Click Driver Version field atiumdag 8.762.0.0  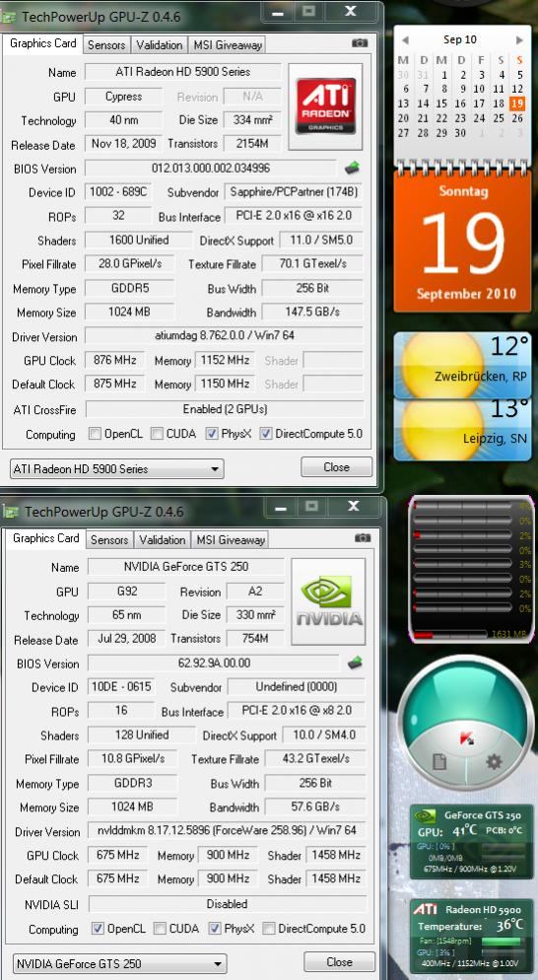(224, 335)
